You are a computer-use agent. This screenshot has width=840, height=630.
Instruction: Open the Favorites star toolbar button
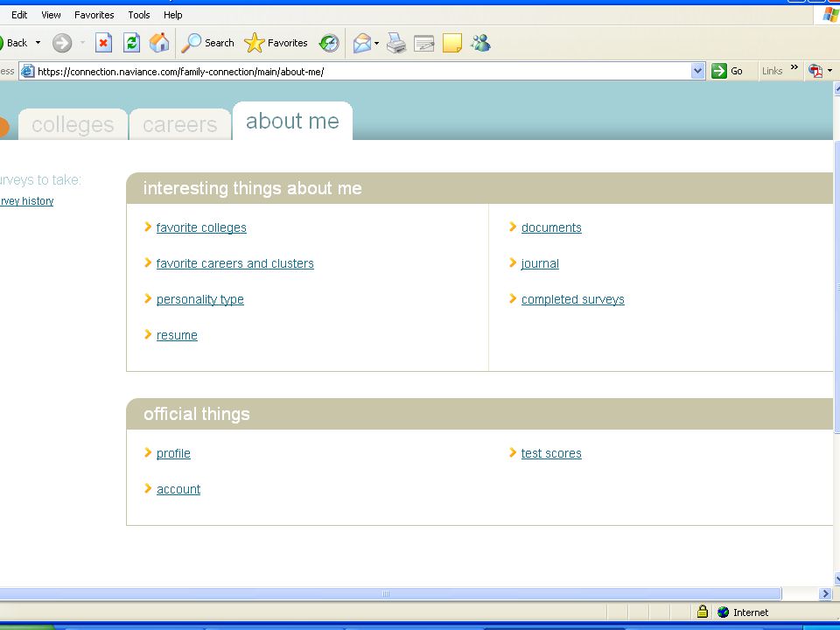pyautogui.click(x=276, y=43)
